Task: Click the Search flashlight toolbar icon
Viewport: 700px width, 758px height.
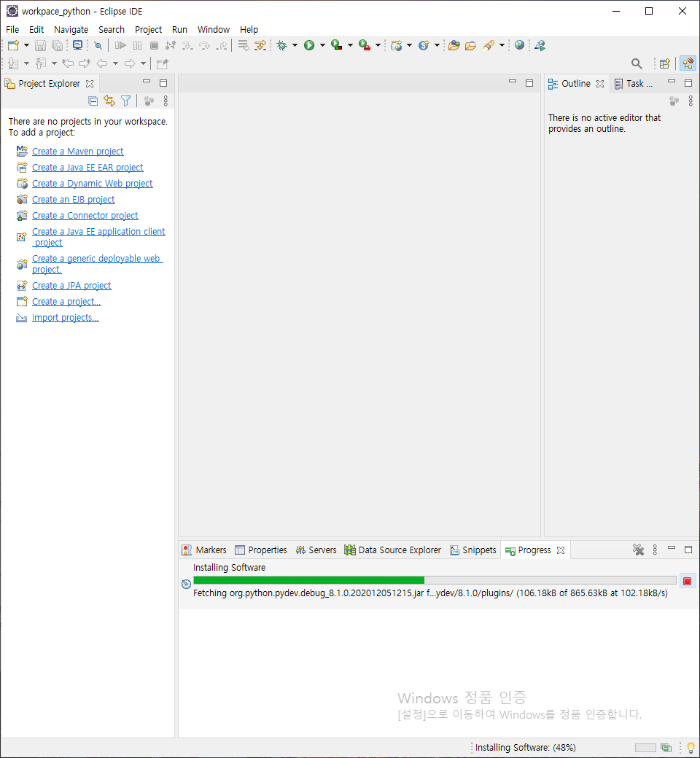Action: [489, 45]
